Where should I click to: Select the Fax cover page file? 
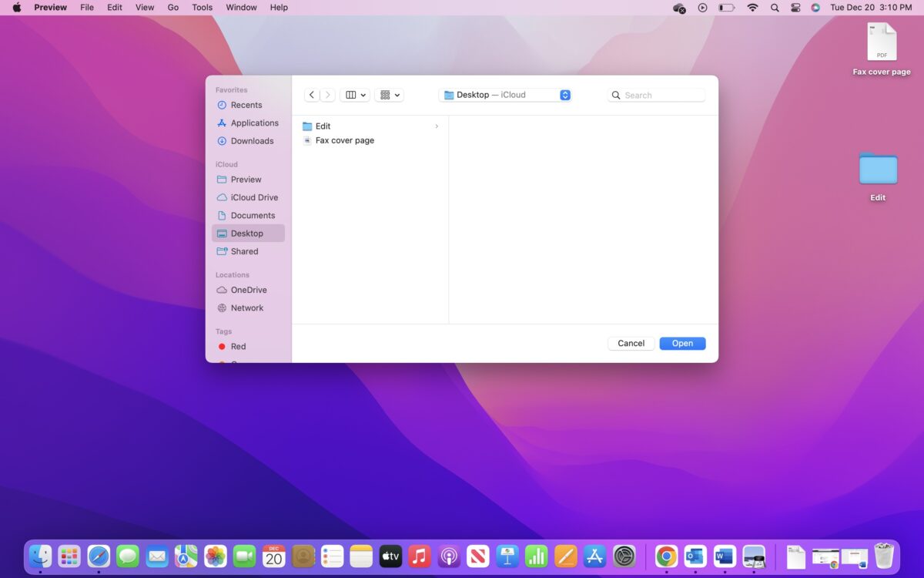point(344,140)
